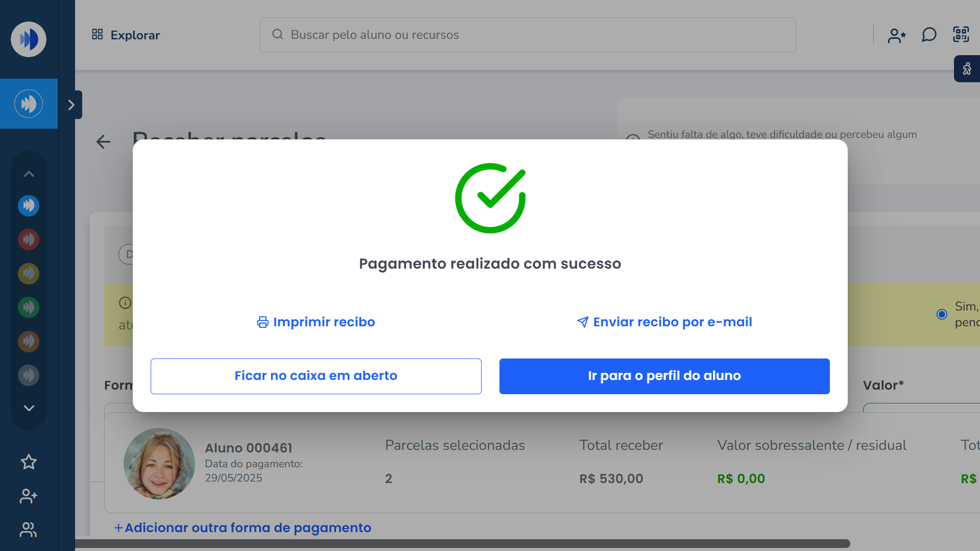The image size is (980, 551).
Task: Click "Ir para o perfil do aluno"
Action: 664,376
